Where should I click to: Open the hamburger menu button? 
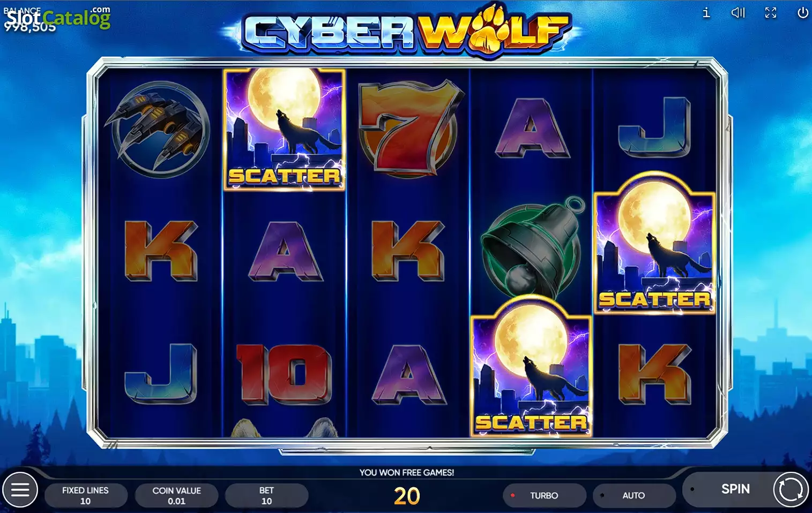pos(20,489)
